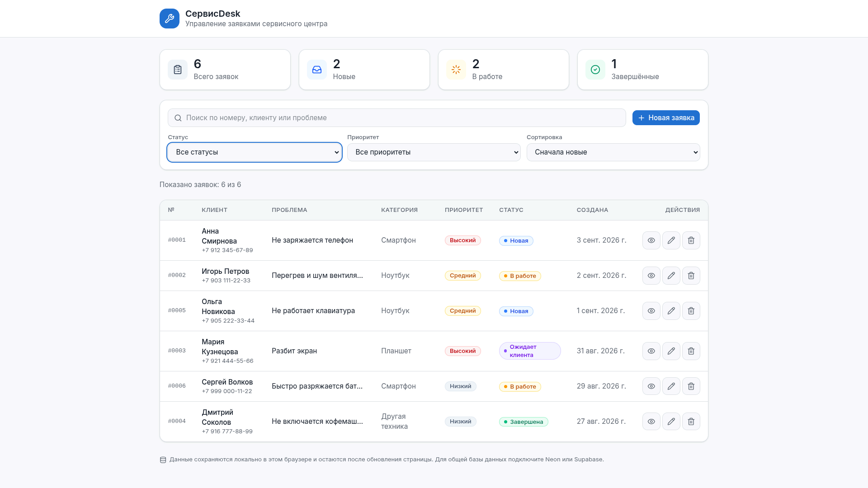Screen dimensions: 868x488
Task: Click the Новая status badge in row #0001
Action: pos(516,241)
